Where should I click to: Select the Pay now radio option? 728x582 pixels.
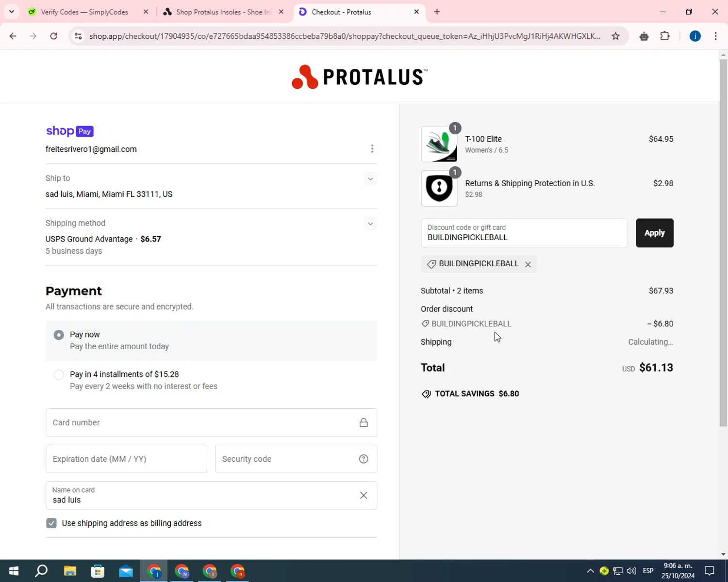point(59,335)
